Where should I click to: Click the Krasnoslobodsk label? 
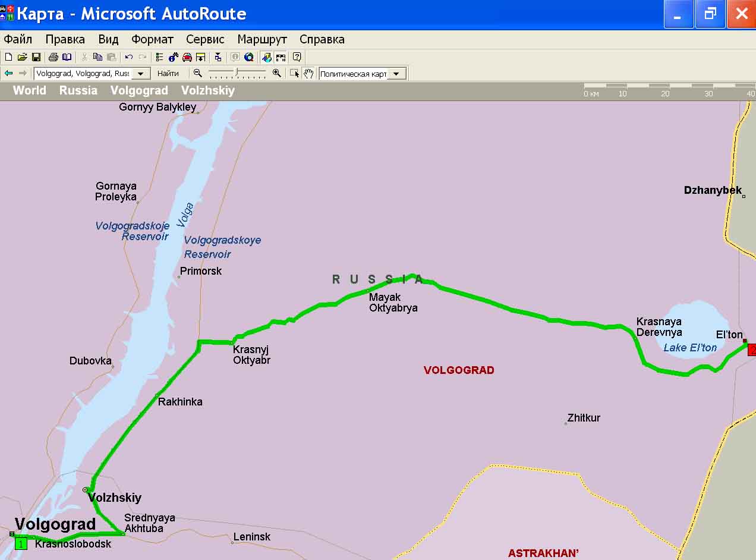pyautogui.click(x=73, y=544)
